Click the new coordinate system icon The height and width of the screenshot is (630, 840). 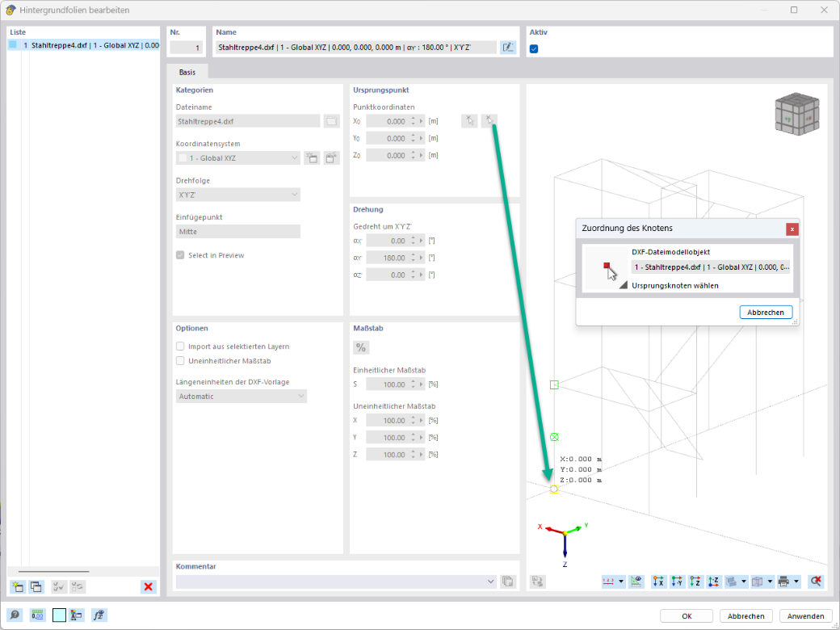pyautogui.click(x=312, y=158)
